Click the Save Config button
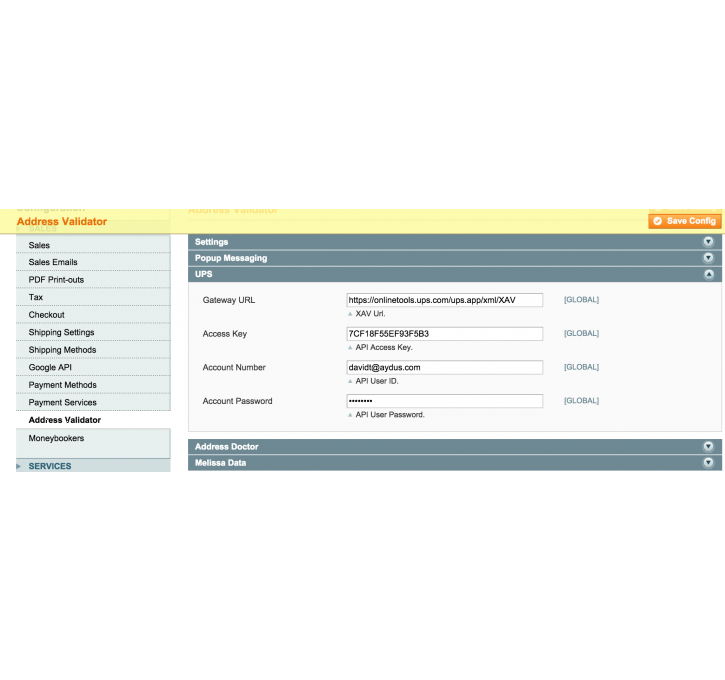 (x=685, y=221)
